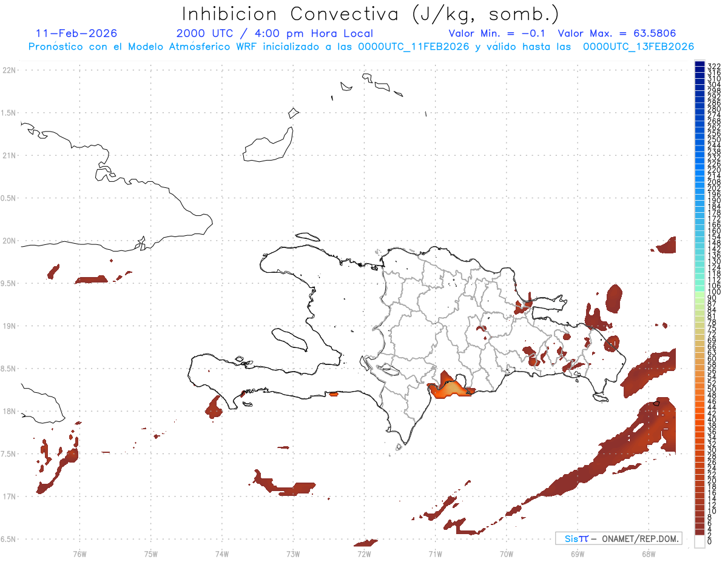Click the '70W' longitude label

[x=506, y=553]
